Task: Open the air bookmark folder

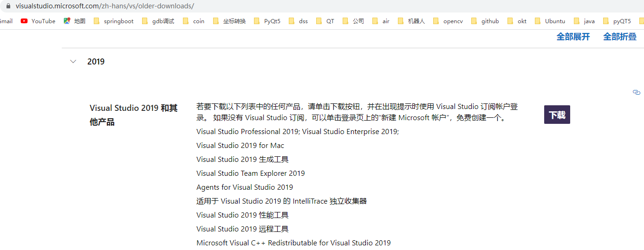Action: [381, 21]
